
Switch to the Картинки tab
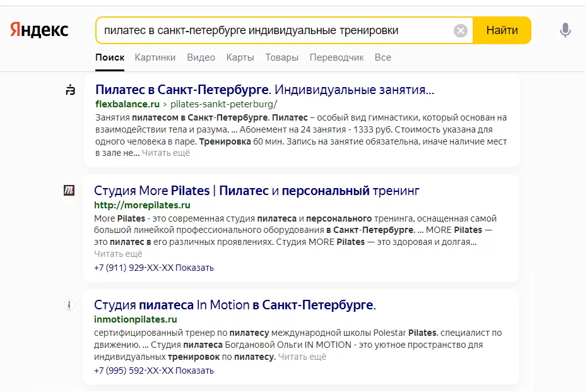pyautogui.click(x=155, y=57)
